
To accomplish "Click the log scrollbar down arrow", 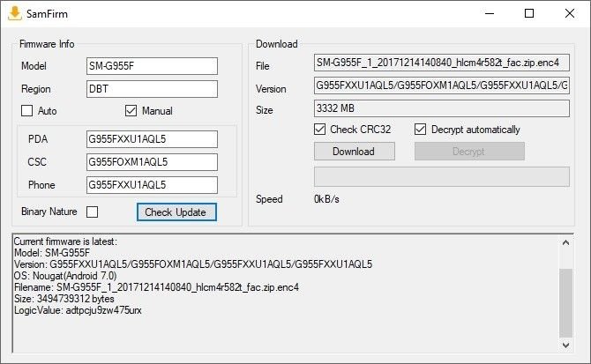I will tap(565, 345).
